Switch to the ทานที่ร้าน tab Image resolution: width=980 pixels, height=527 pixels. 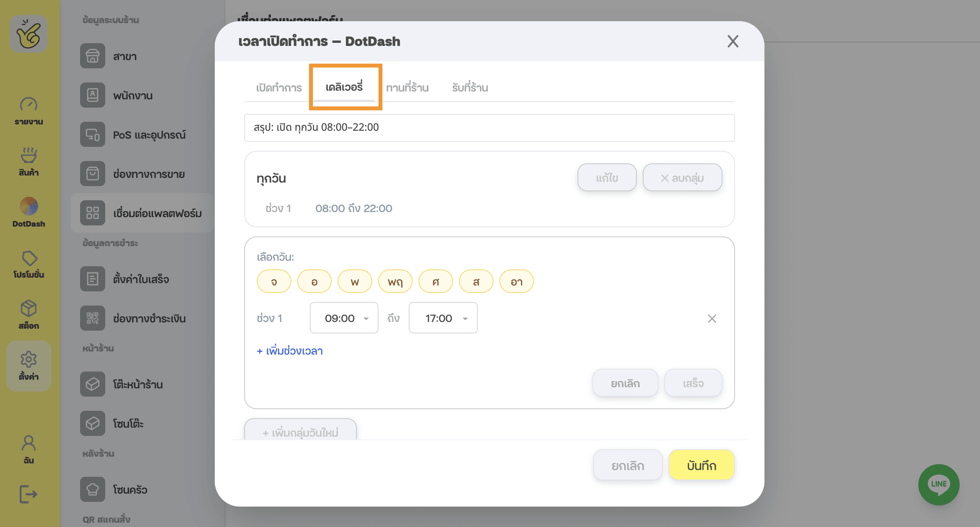[x=407, y=88]
